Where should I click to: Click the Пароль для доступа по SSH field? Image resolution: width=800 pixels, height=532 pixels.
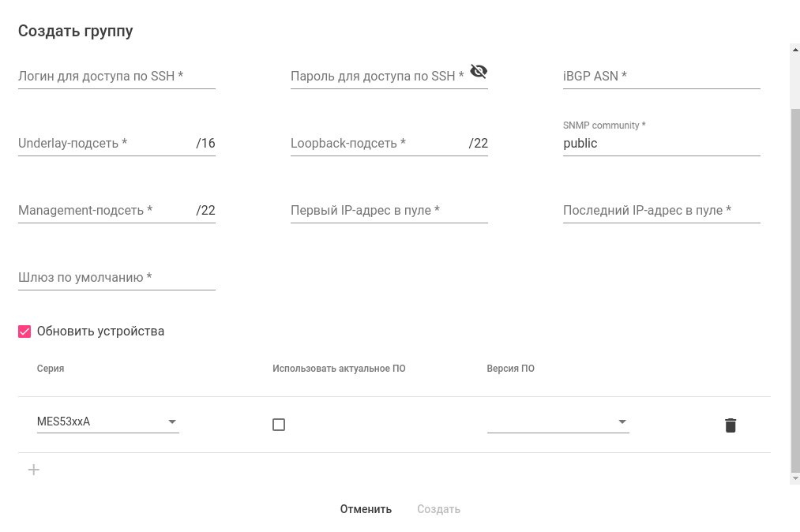click(x=377, y=77)
